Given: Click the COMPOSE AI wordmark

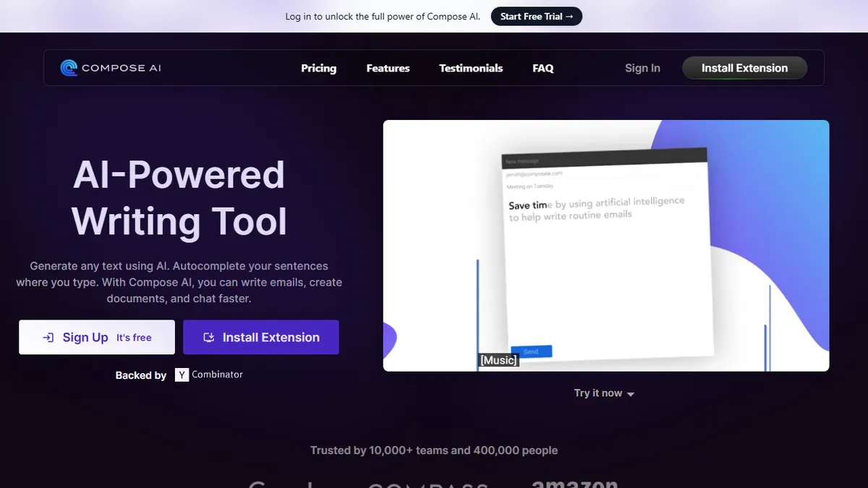Looking at the screenshot, I should pos(122,68).
